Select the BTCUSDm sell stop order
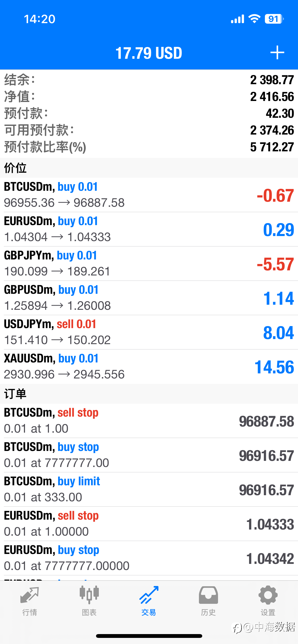The height and width of the screenshot is (644, 298). (149, 421)
